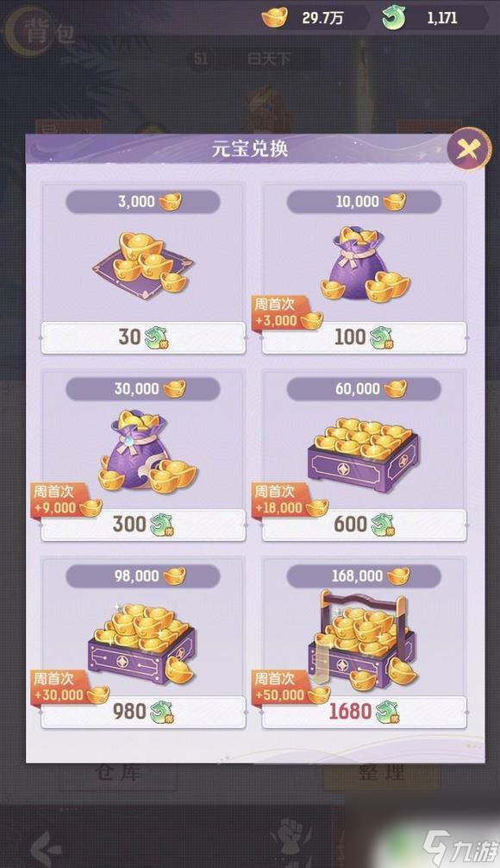Purchase the 300 jade package
Viewport: 500px width, 868px height.
(x=143, y=525)
